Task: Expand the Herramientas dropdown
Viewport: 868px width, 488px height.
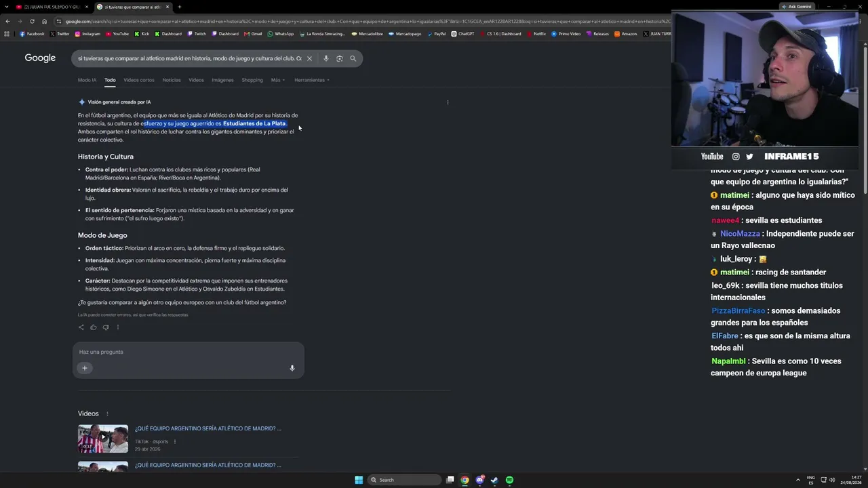Action: coord(312,80)
